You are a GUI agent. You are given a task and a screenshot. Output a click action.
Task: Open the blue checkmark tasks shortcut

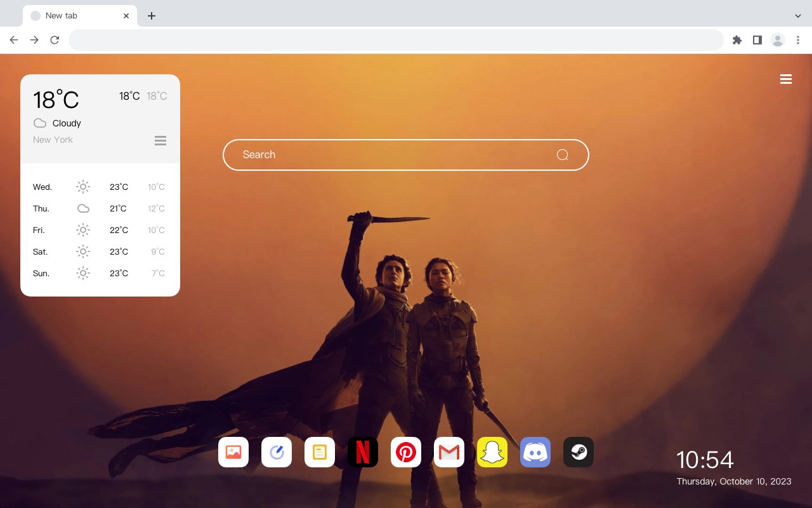click(x=277, y=452)
